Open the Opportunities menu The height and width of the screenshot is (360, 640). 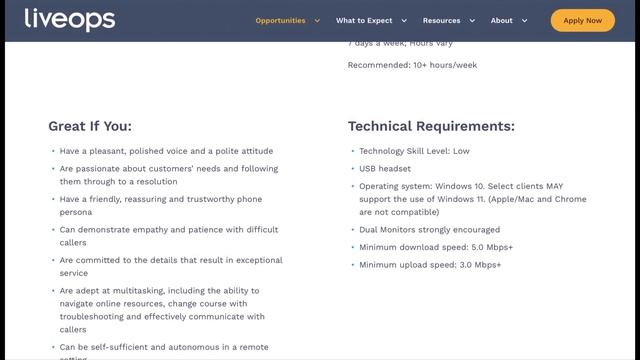click(280, 20)
